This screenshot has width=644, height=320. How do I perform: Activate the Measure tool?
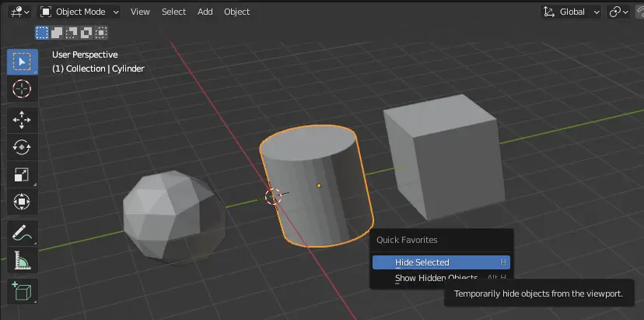23,260
